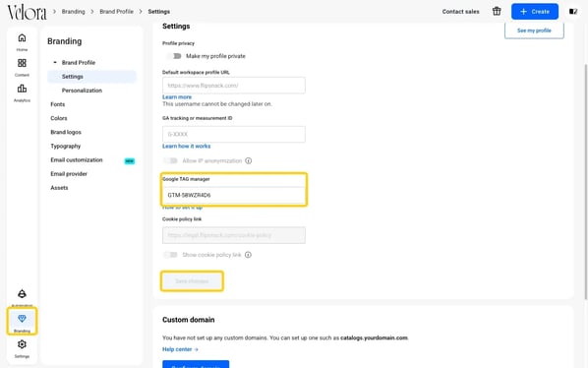Toggle Make my profile private switch

pyautogui.click(x=174, y=56)
